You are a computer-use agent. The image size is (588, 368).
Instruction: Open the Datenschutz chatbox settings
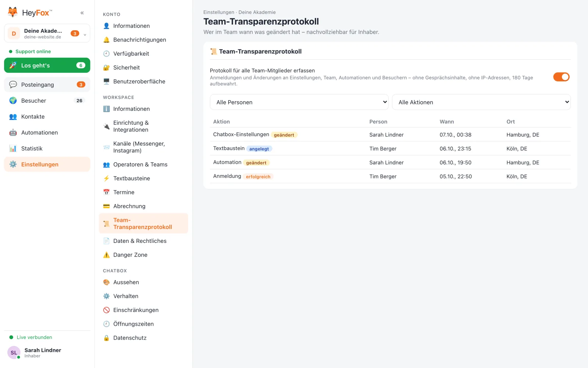pyautogui.click(x=144, y=338)
